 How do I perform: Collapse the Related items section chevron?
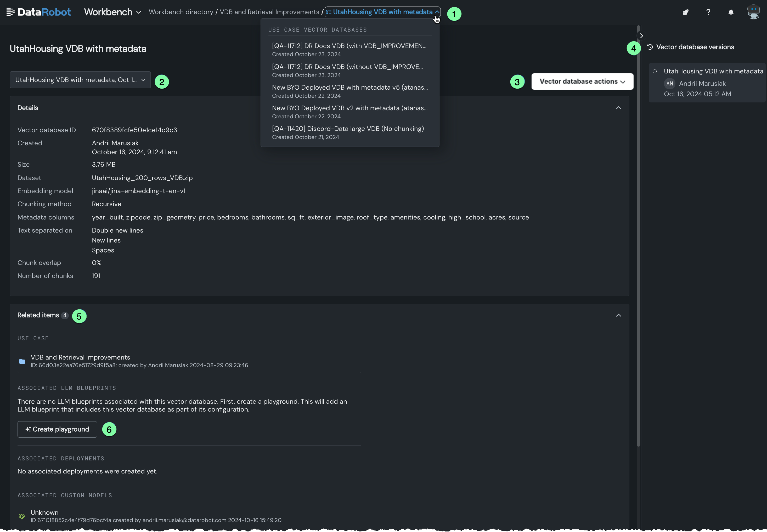click(618, 315)
